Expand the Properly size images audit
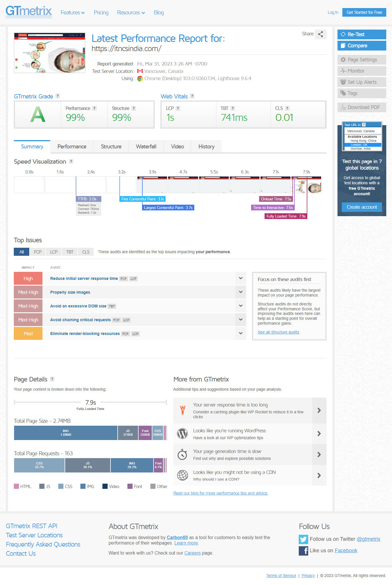 [x=240, y=292]
